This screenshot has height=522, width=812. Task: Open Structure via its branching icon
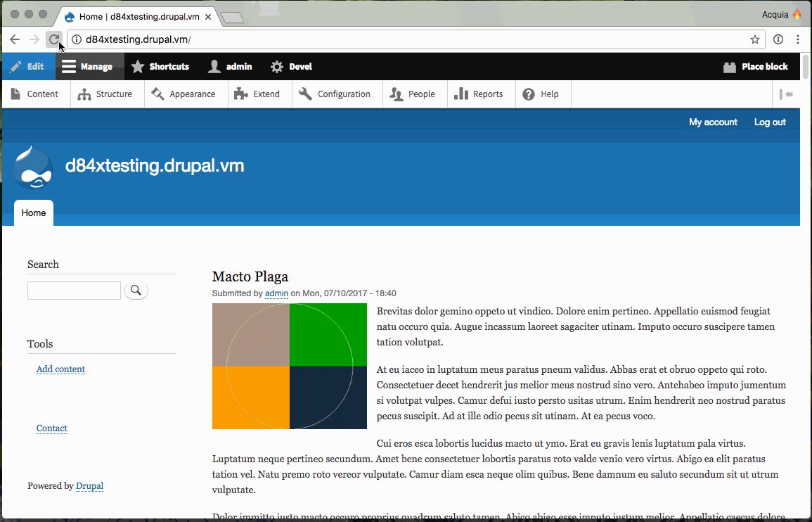point(84,94)
